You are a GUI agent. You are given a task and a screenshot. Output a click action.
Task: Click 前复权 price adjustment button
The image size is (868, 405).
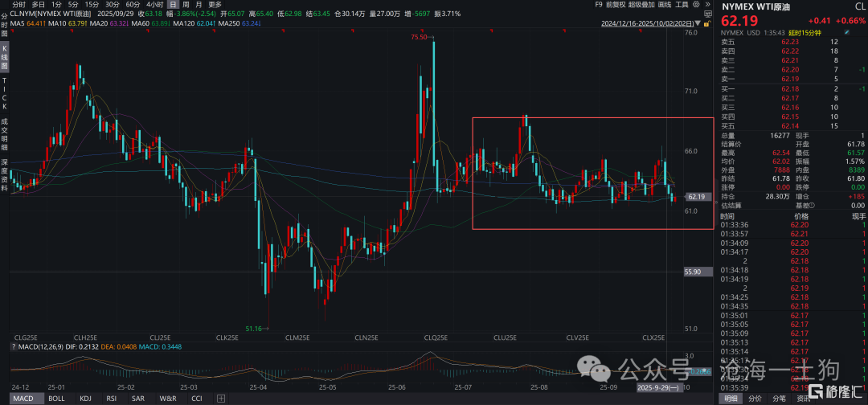click(x=616, y=4)
